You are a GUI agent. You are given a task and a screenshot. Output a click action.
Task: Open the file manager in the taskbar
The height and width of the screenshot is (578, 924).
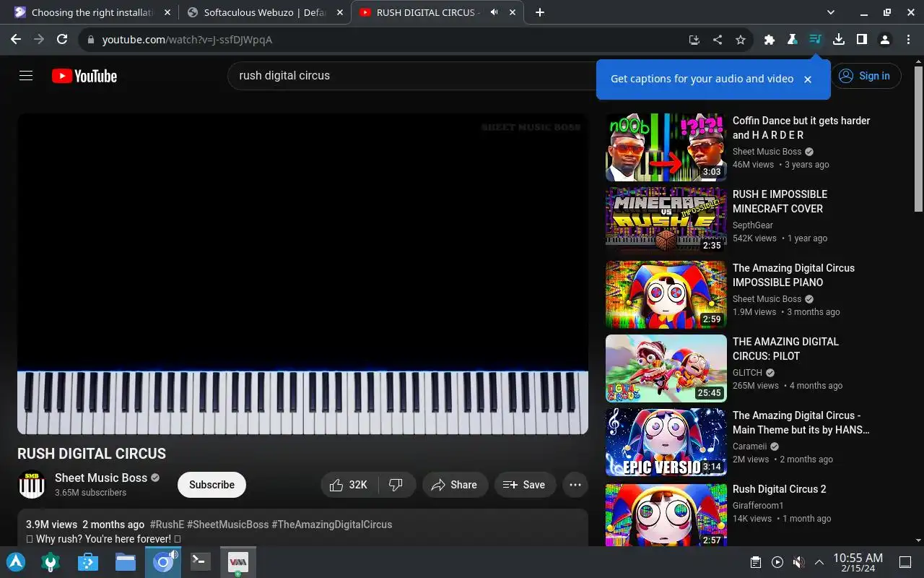(x=126, y=562)
